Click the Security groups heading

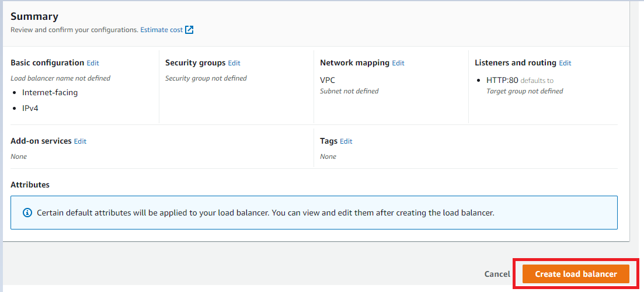195,63
